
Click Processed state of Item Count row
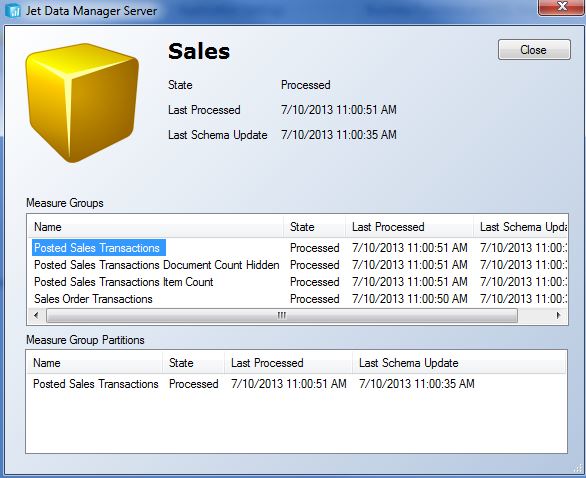tap(315, 282)
